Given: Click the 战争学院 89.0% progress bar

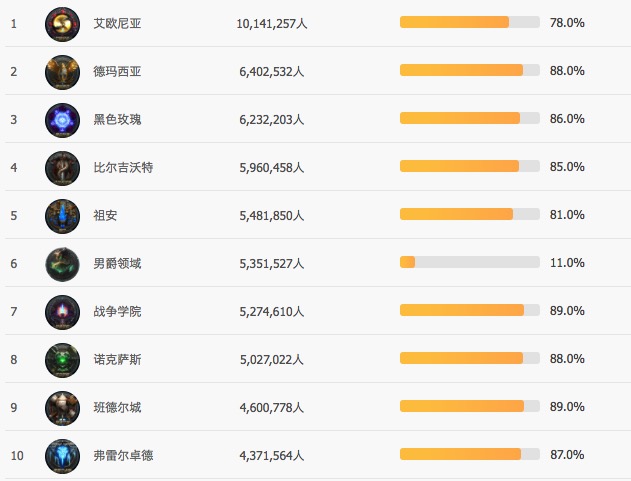Looking at the screenshot, I should (x=469, y=310).
